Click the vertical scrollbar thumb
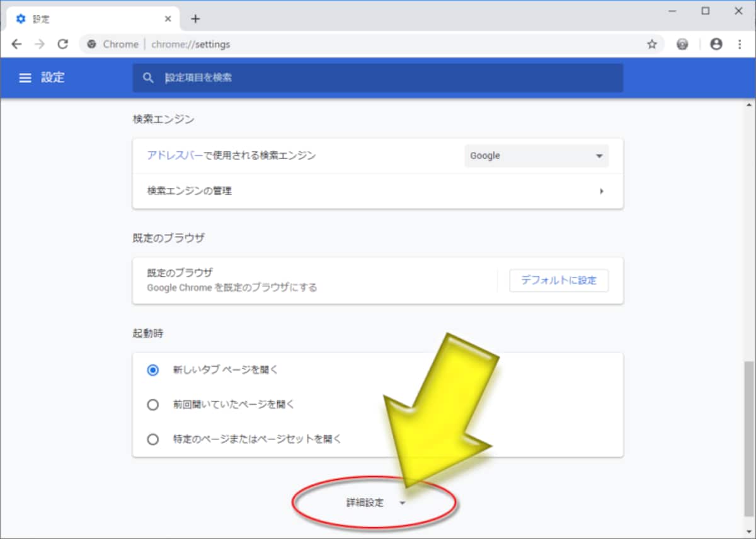This screenshot has height=539, width=756. point(750,438)
